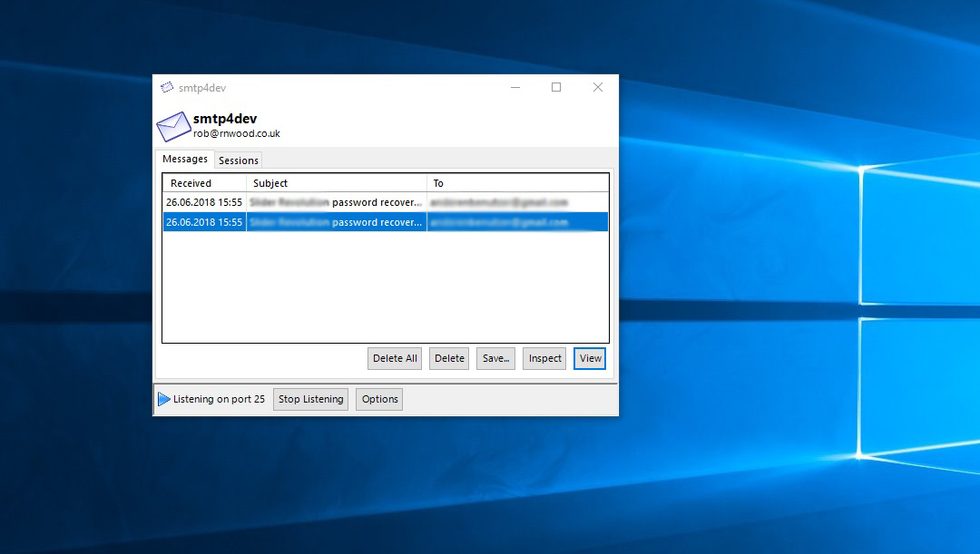Click the Delete button
The height and width of the screenshot is (554, 980).
coord(449,358)
